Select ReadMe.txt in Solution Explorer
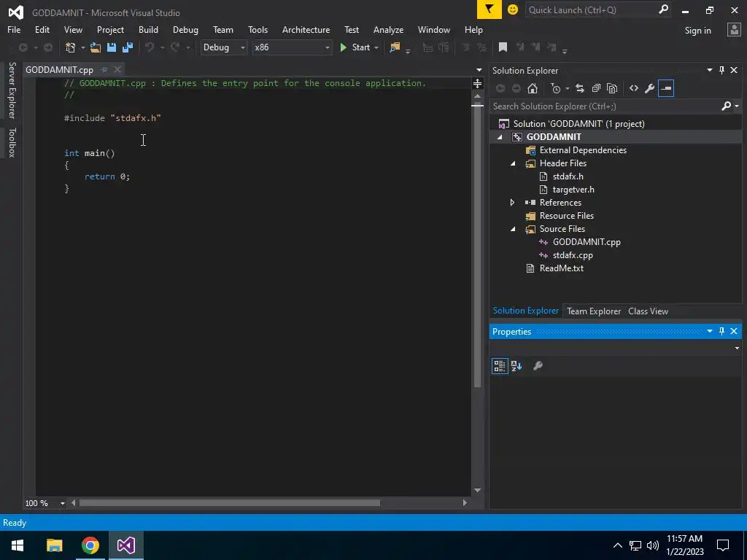Image resolution: width=747 pixels, height=560 pixels. [x=561, y=268]
